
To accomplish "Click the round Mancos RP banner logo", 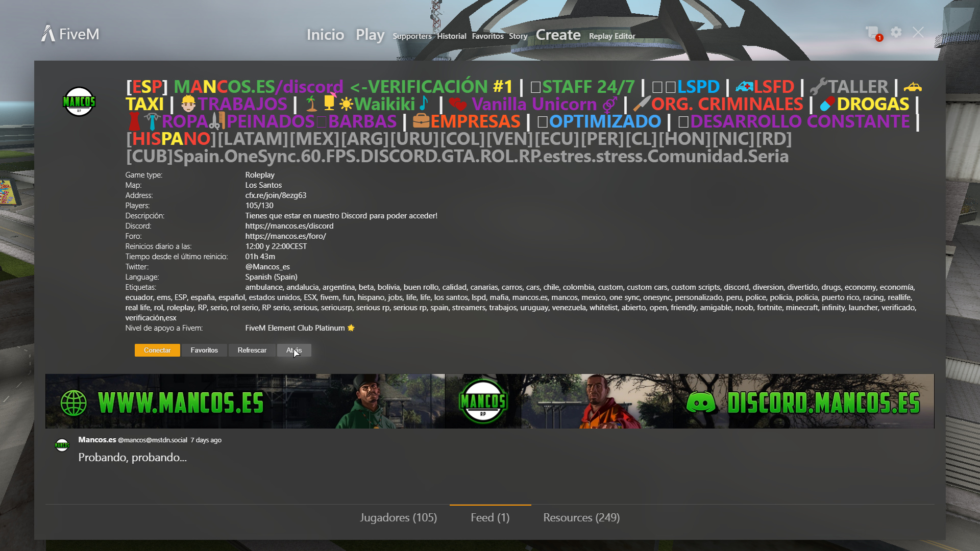I will point(483,402).
